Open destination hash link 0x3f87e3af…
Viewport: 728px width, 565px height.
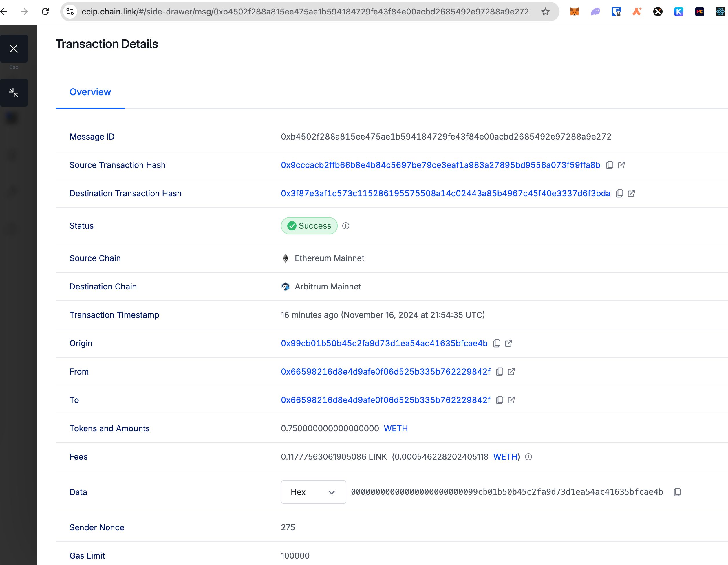pyautogui.click(x=445, y=193)
